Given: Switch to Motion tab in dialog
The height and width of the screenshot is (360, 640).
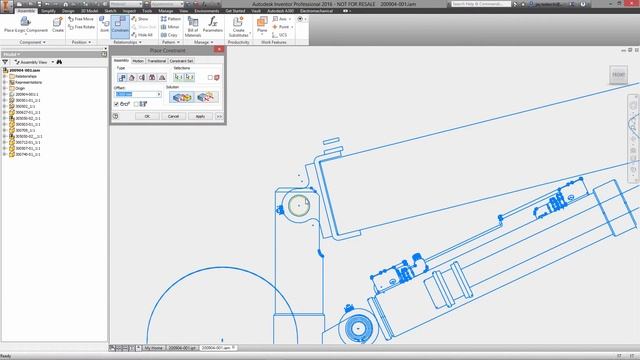Looking at the screenshot, I should (x=138, y=61).
